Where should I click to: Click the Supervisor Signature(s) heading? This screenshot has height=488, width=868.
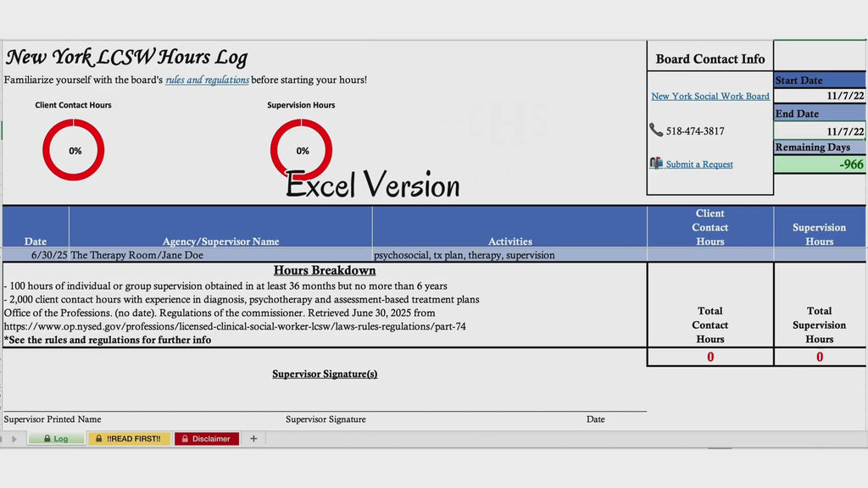325,374
